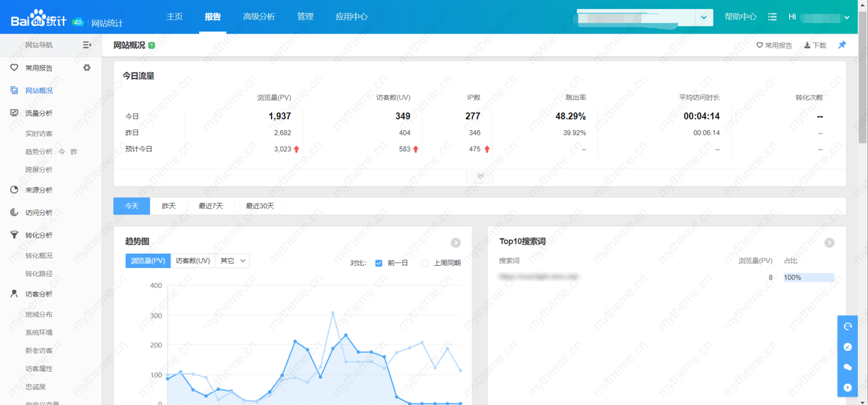Switch to the 最近7天 tab

pos(211,206)
